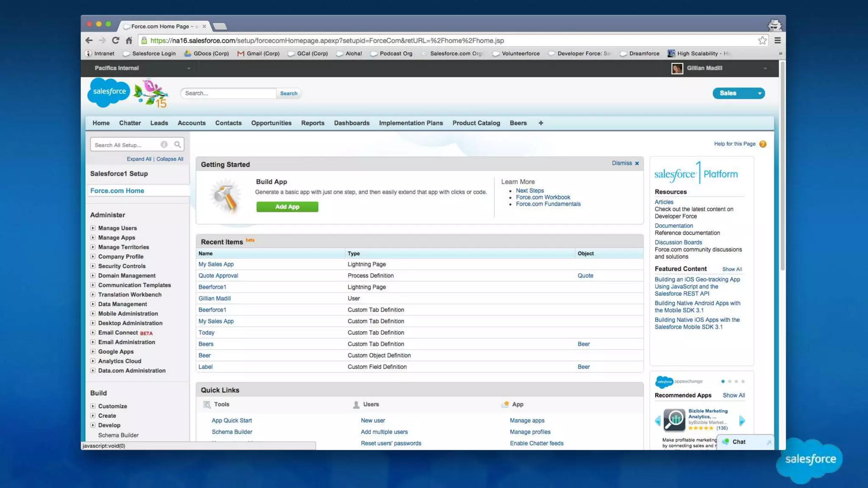The width and height of the screenshot is (868, 488).
Task: Open the Quote Approval recent item
Action: pyautogui.click(x=218, y=275)
